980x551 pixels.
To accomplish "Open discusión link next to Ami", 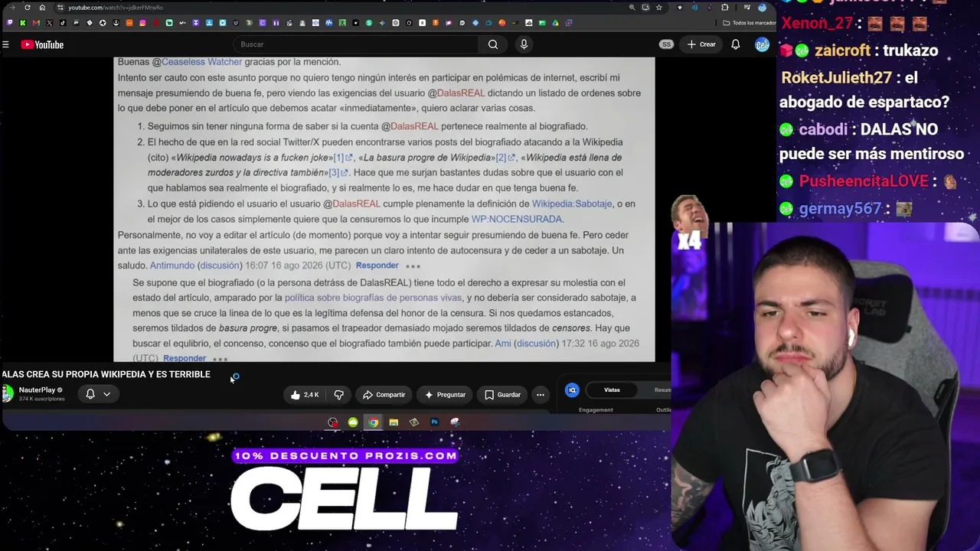I will (536, 344).
